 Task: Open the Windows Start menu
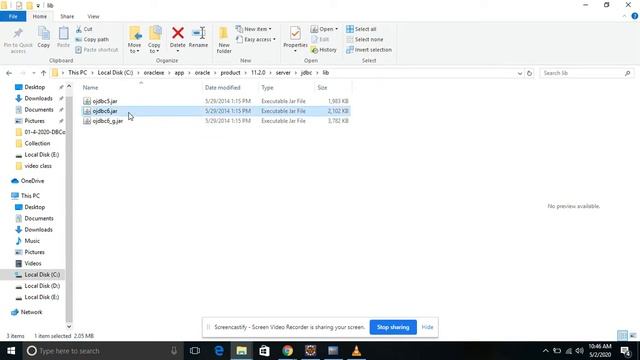[11, 351]
